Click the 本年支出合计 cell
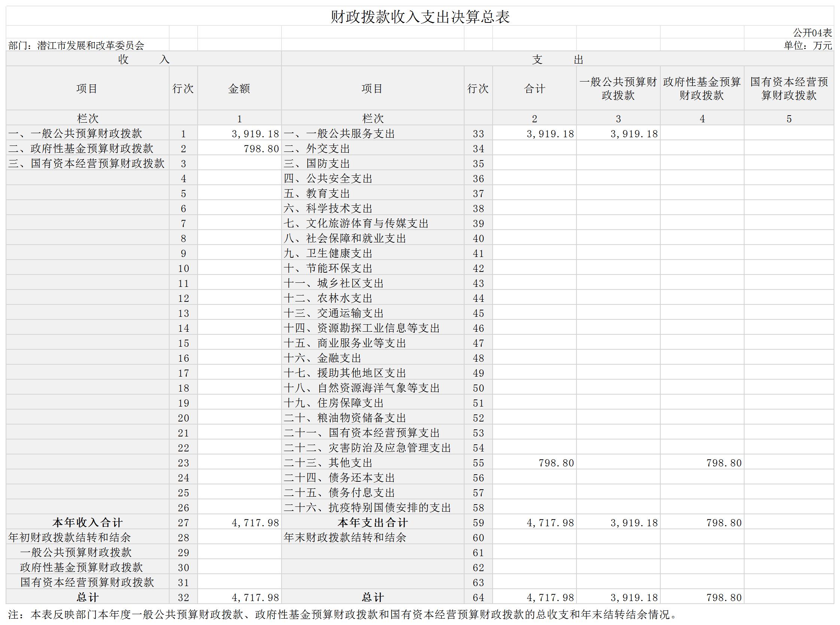The width and height of the screenshot is (840, 625). pos(372,523)
